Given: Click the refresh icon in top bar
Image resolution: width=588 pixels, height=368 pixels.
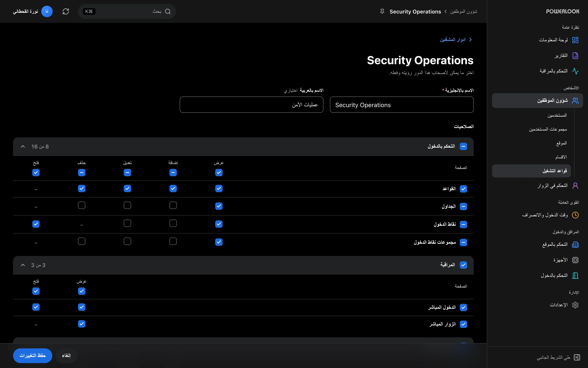Looking at the screenshot, I should coord(66,11).
